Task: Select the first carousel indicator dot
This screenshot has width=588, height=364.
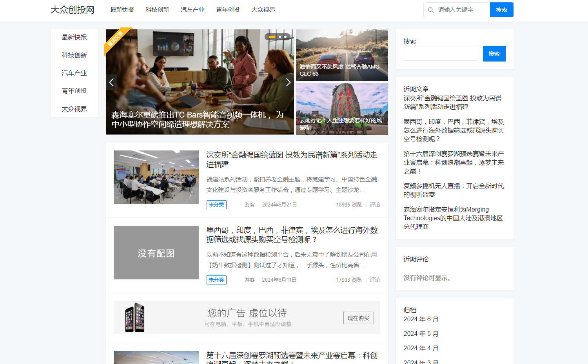Action: tap(272, 37)
